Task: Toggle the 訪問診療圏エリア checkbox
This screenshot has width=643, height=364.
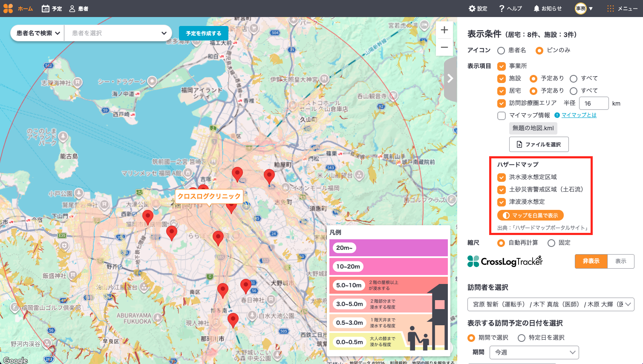Action: (x=502, y=103)
